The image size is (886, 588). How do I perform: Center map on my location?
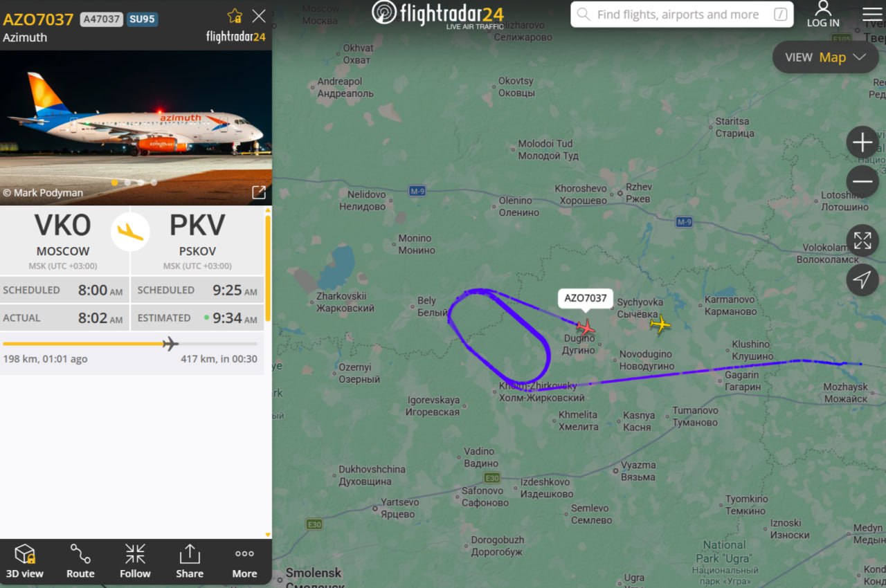click(x=862, y=279)
